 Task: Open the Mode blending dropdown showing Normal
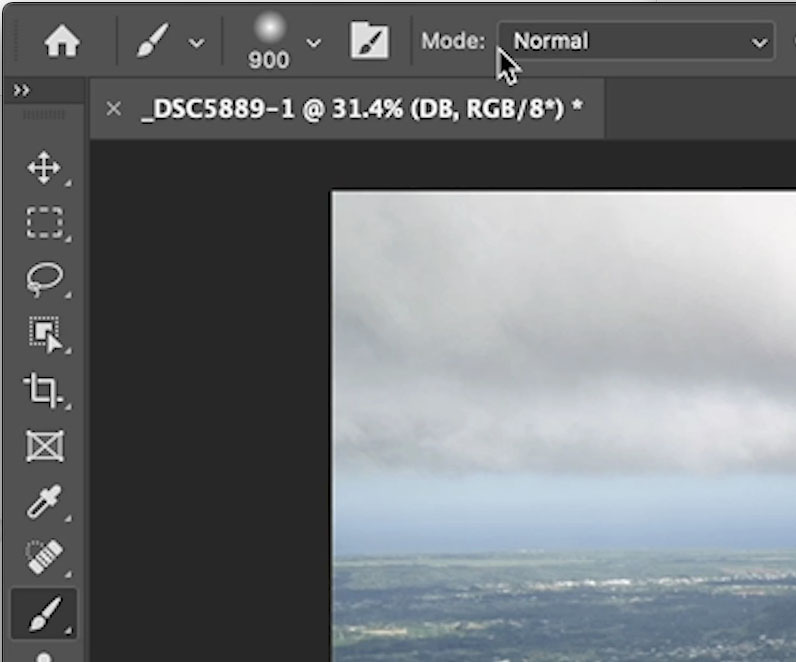(636, 41)
